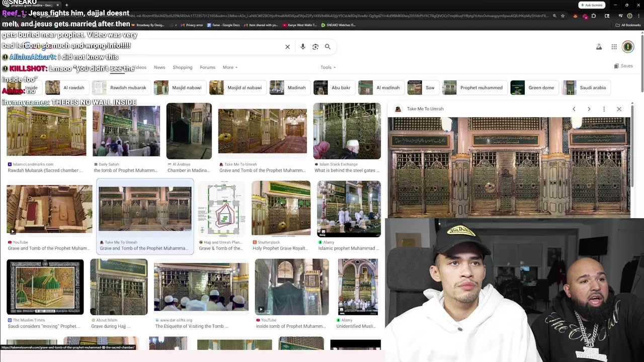The width and height of the screenshot is (644, 362).
Task: Open Search Labs flask icon
Action: pyautogui.click(x=599, y=47)
